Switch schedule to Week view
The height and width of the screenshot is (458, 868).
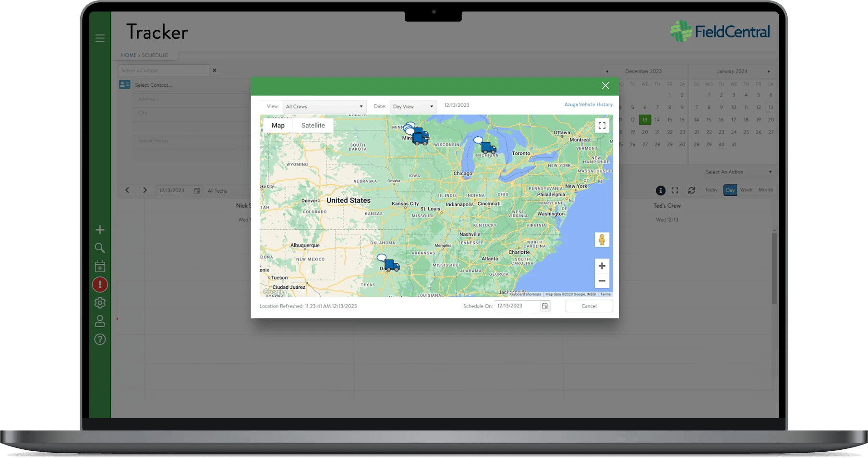tap(746, 190)
